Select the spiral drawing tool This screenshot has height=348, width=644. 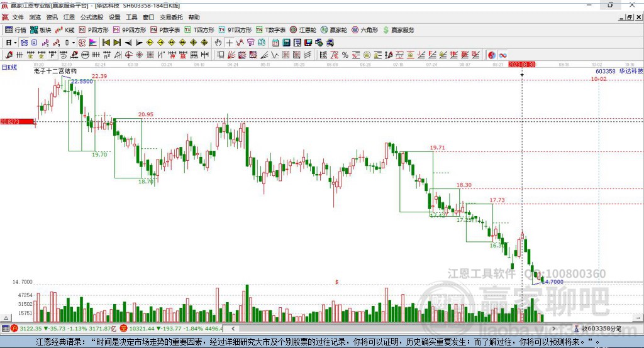pos(63,55)
